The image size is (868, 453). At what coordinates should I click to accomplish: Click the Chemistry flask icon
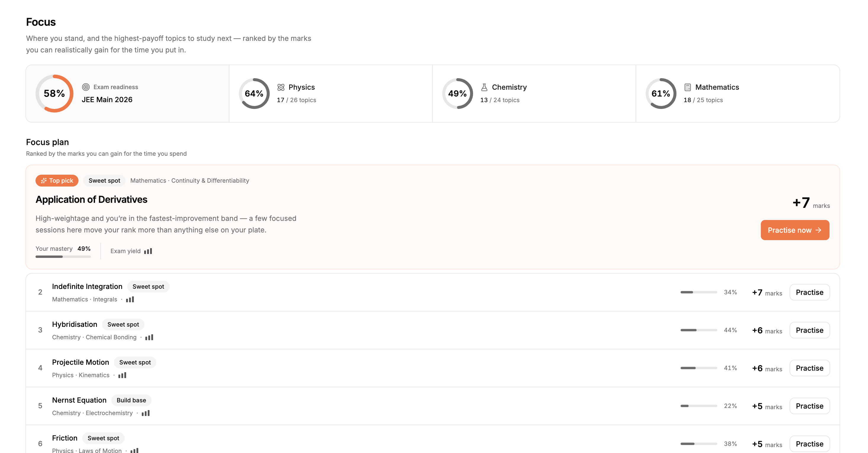tap(484, 87)
